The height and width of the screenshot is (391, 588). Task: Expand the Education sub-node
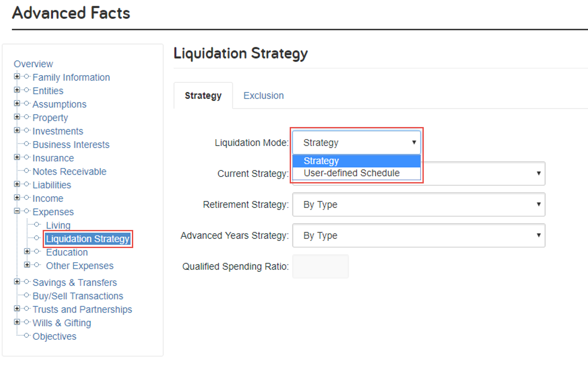(27, 251)
